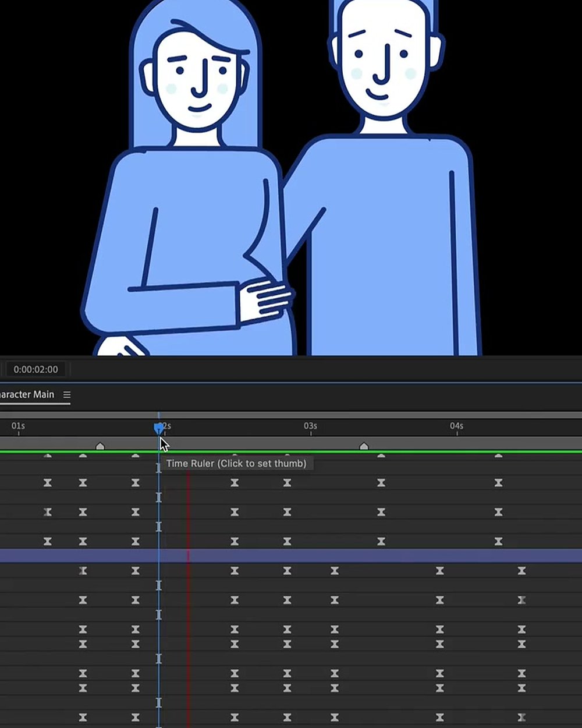Screen dimensions: 582x728
Task: Click the 04s mark on the time ruler
Action: (456, 426)
